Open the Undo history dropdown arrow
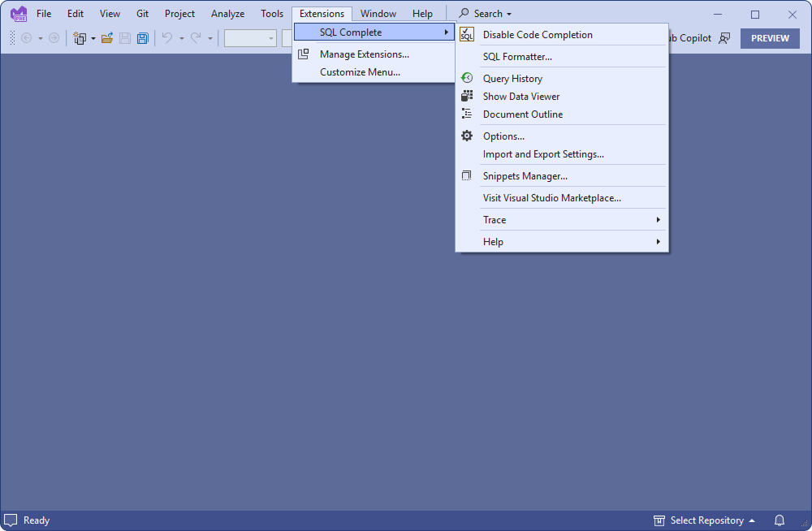This screenshot has width=812, height=531. point(182,38)
